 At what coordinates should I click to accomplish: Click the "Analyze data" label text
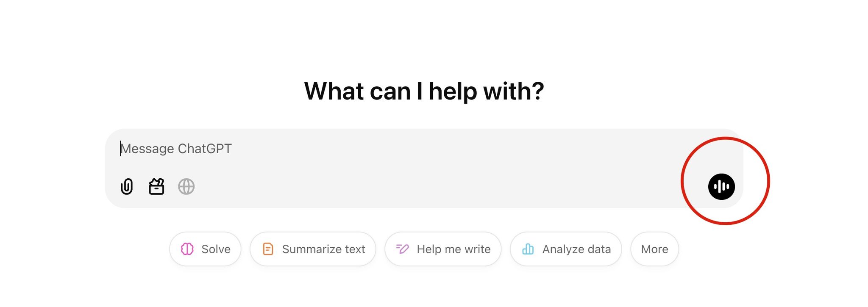[576, 249]
